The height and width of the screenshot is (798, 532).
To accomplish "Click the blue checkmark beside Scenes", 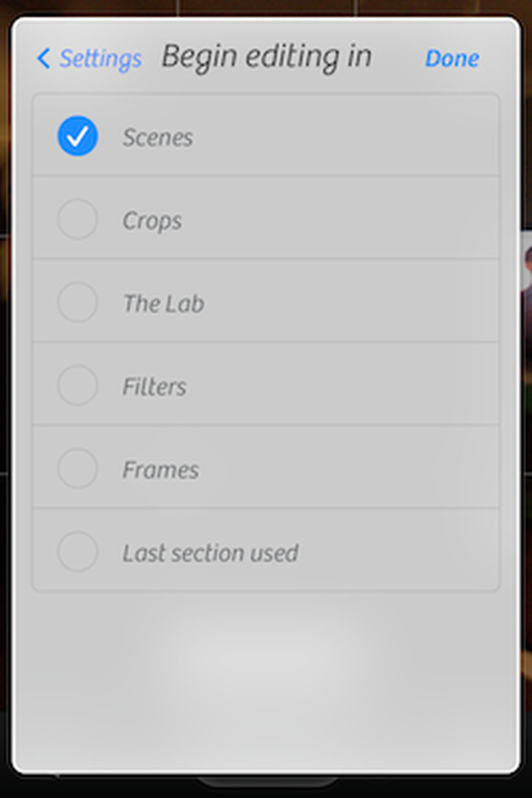I will (x=77, y=136).
